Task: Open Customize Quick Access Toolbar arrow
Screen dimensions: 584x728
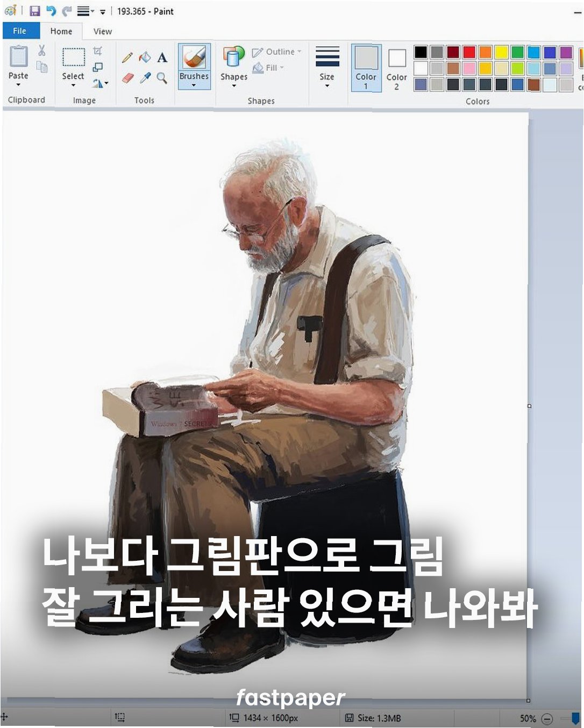Action: click(102, 11)
